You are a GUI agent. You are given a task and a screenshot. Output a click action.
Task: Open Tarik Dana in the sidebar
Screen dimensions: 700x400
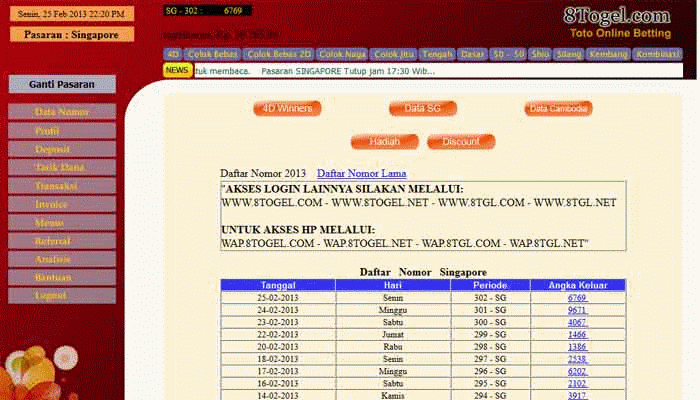tap(62, 167)
